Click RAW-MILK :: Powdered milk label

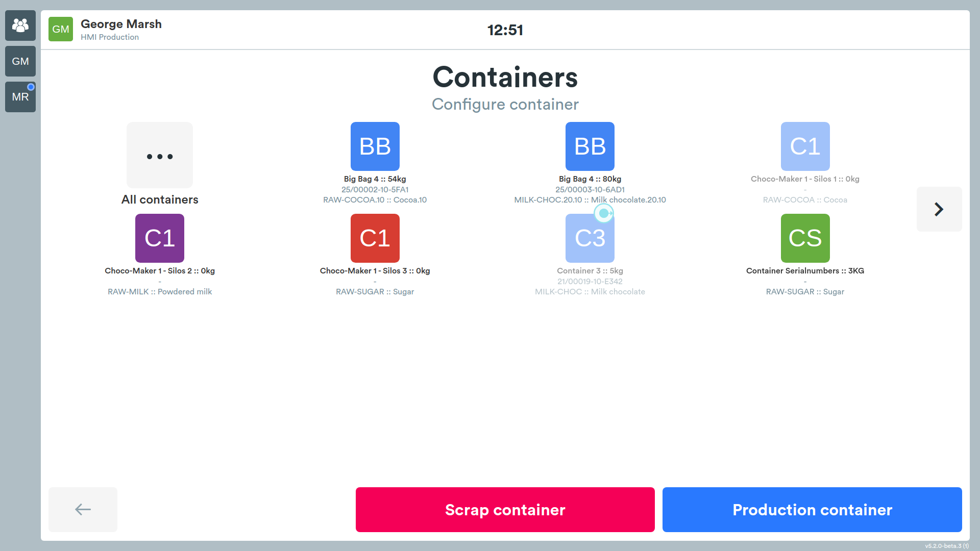[x=160, y=292]
